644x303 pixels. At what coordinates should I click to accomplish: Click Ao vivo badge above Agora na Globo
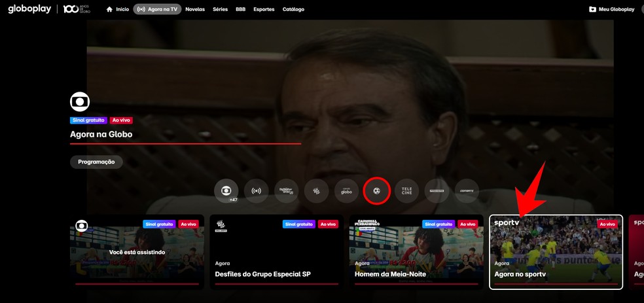(121, 120)
